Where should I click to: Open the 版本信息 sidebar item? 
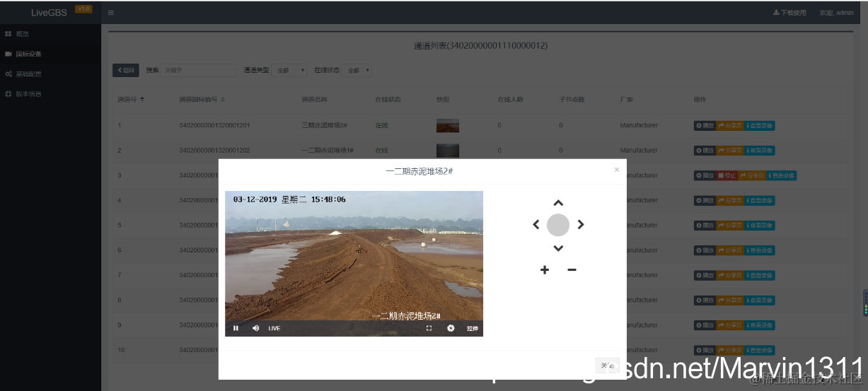tap(50, 93)
